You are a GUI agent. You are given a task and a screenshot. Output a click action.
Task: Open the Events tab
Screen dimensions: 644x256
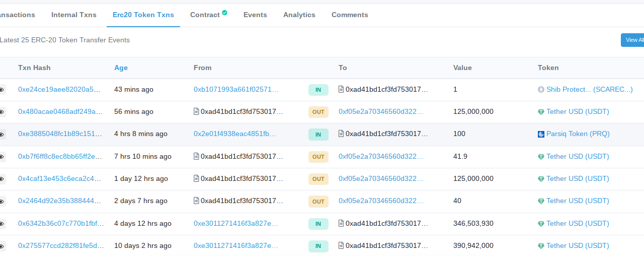click(255, 15)
